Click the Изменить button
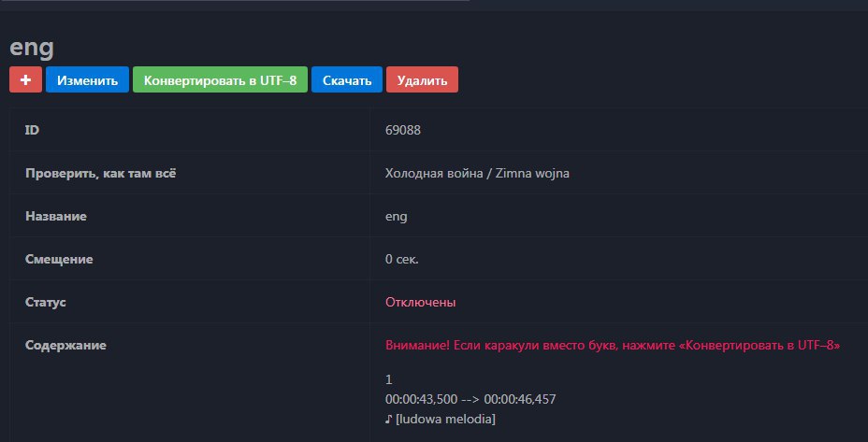Viewport: 868px width, 442px height. [88, 79]
